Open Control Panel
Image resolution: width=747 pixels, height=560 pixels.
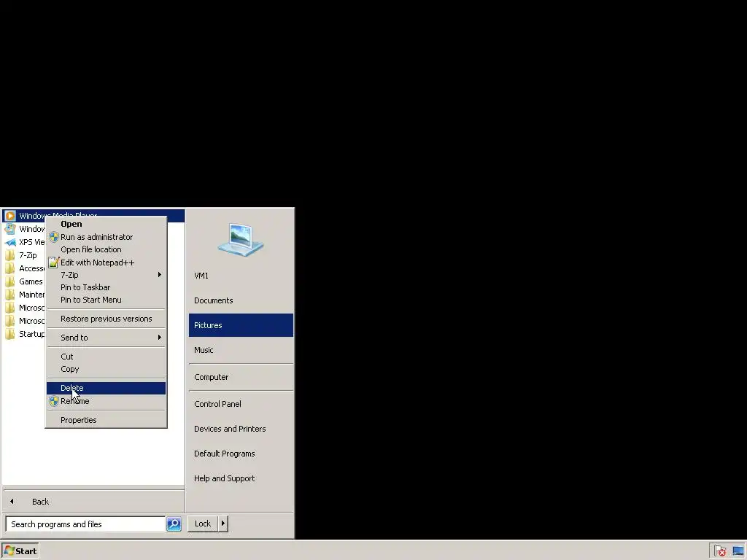pos(241,404)
